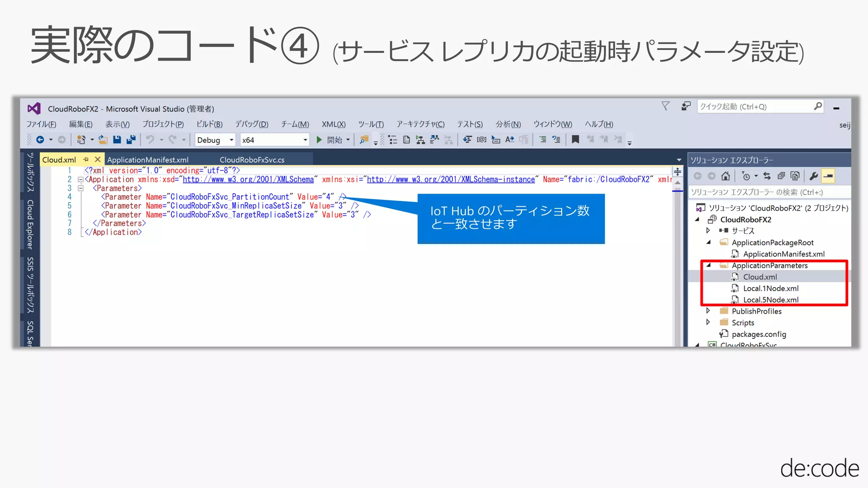Click the Undo arrow icon
Viewport: 868px width, 488px height.
pyautogui.click(x=150, y=140)
